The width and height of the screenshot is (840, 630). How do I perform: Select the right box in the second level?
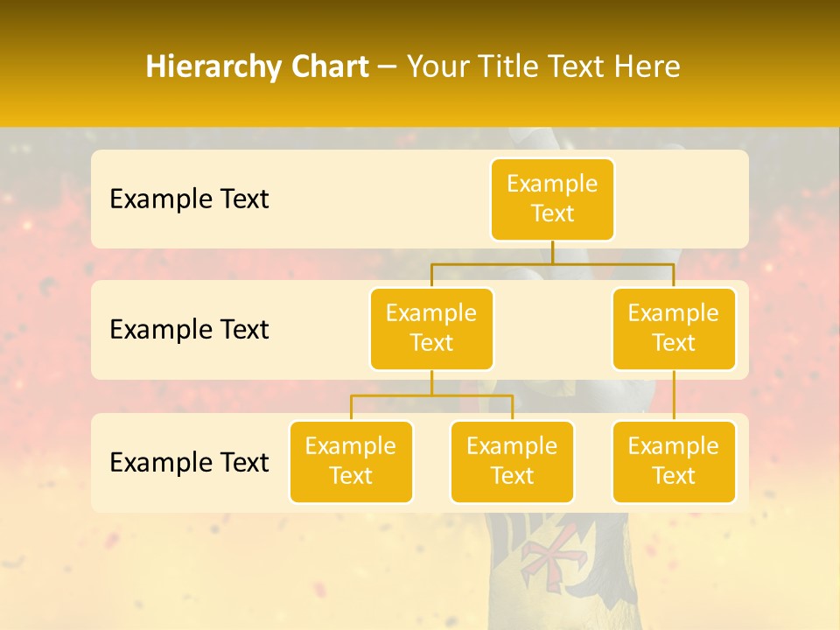pos(674,328)
